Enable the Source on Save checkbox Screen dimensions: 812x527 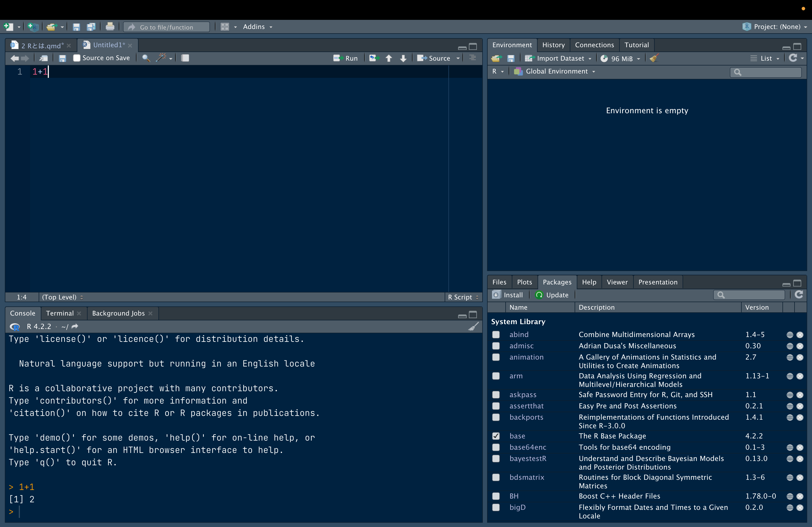point(77,58)
